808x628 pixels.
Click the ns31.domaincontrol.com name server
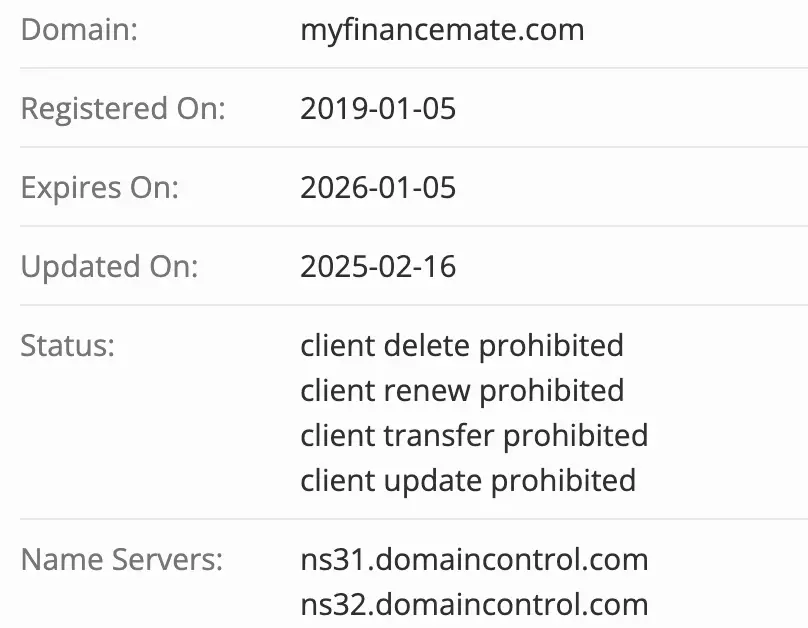473,559
